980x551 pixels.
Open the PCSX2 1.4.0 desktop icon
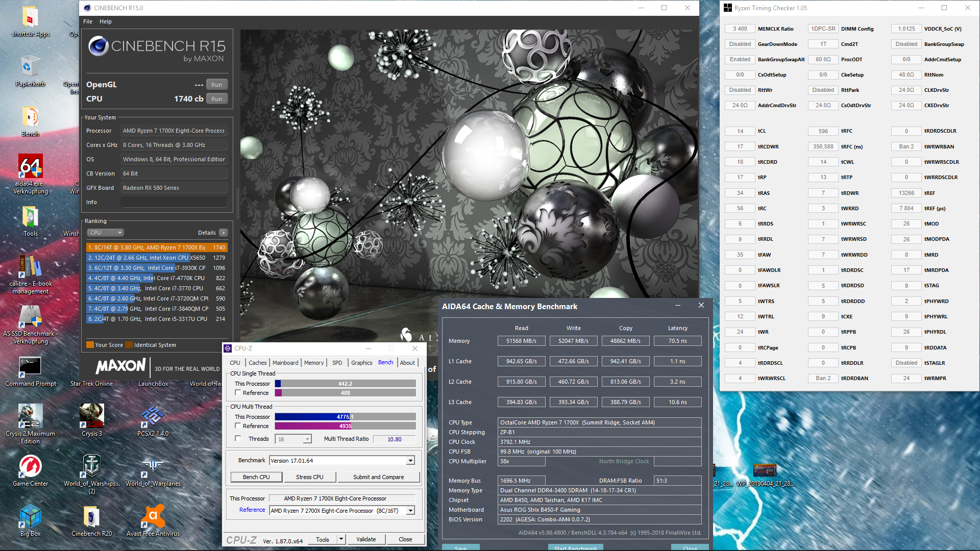tap(153, 416)
